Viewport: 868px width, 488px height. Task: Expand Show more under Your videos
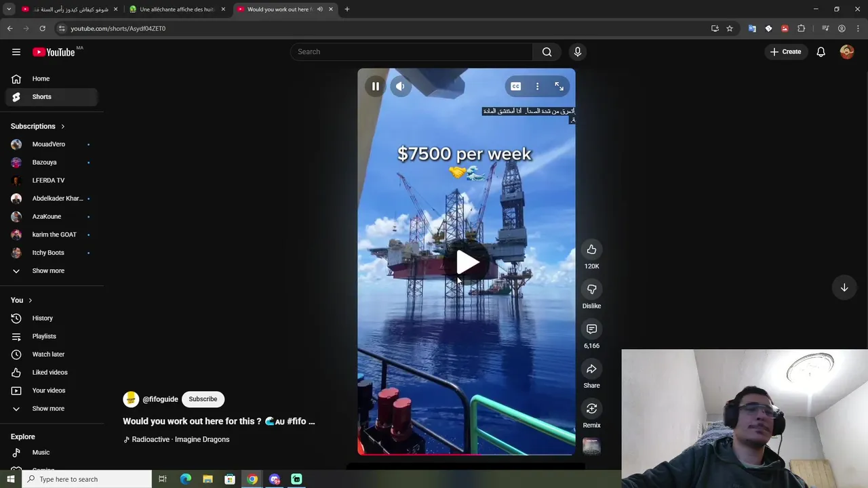(x=52, y=409)
